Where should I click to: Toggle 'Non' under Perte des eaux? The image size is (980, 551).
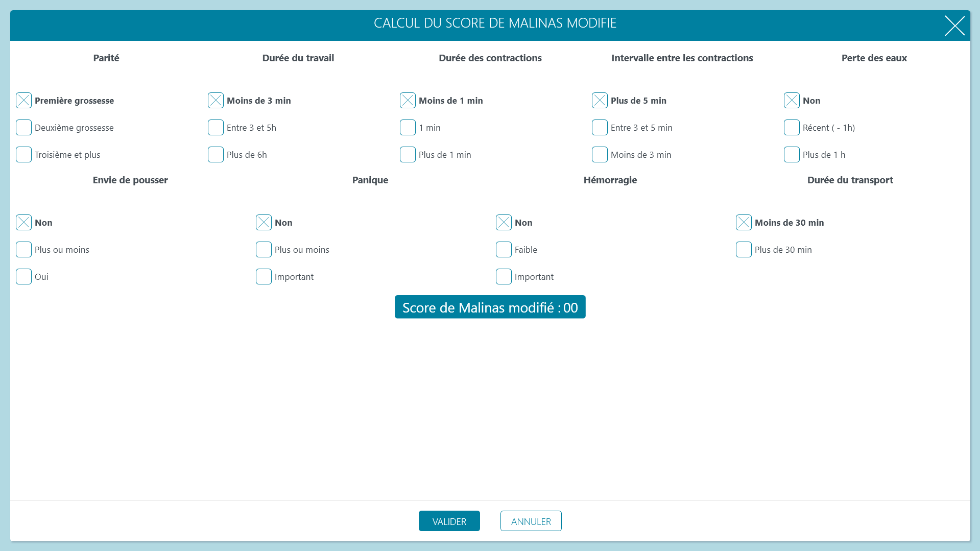point(792,101)
